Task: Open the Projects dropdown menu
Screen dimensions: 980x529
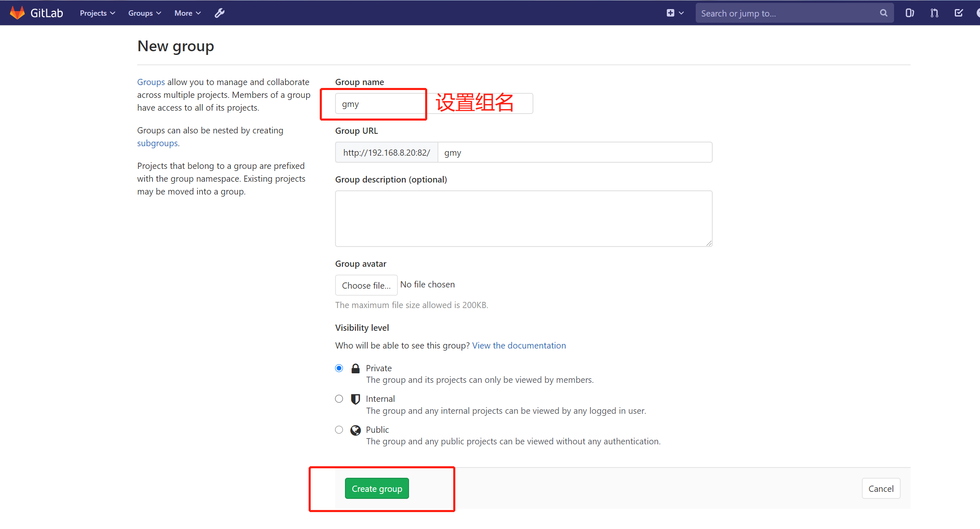Action: pos(97,12)
